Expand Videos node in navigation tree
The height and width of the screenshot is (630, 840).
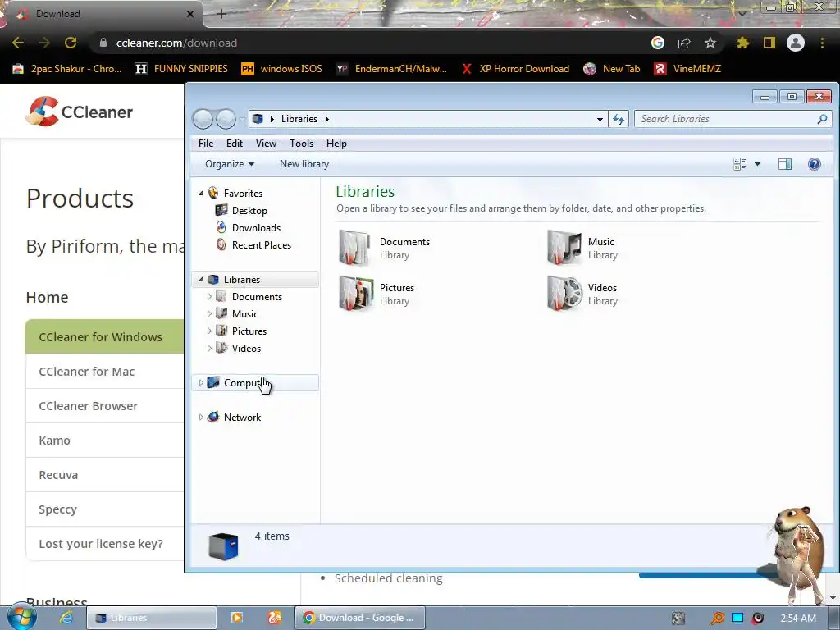point(209,348)
